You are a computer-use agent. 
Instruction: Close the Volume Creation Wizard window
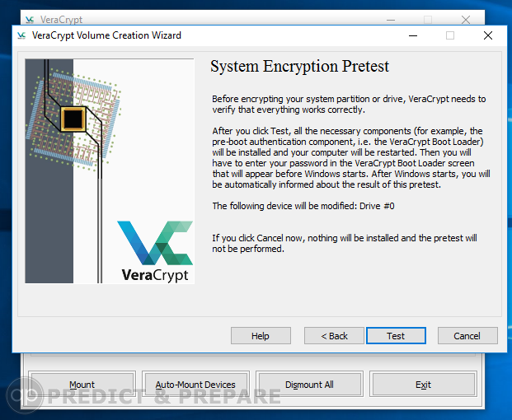[488, 35]
